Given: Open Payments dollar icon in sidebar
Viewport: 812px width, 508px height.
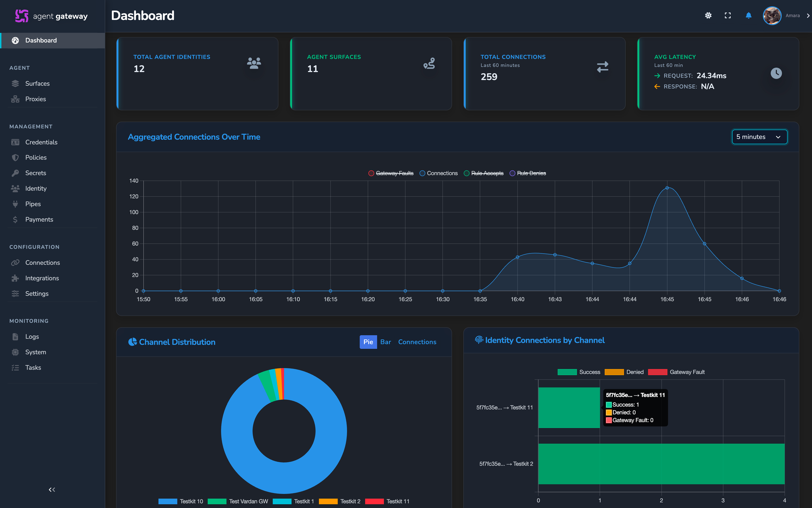Looking at the screenshot, I should tap(15, 219).
